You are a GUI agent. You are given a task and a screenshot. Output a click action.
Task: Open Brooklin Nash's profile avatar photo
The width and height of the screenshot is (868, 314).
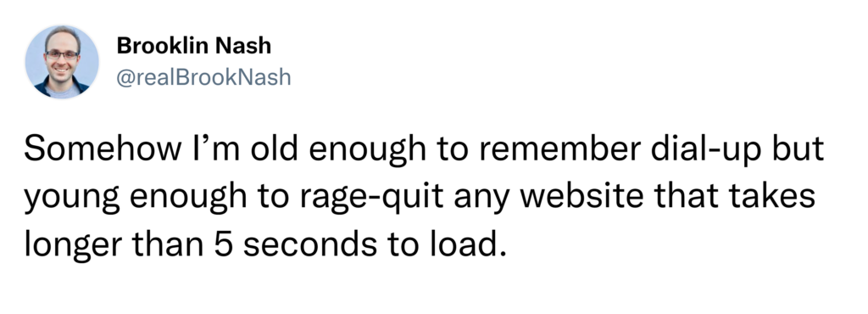point(62,61)
